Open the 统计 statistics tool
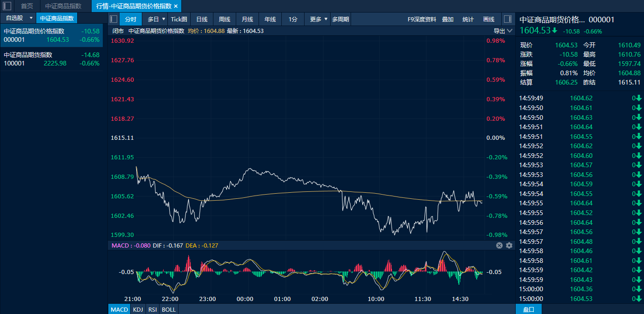The height and width of the screenshot is (314, 644). coord(468,19)
